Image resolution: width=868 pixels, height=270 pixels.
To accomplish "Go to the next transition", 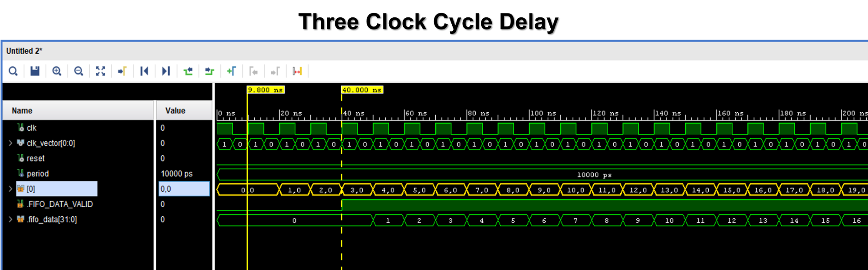I will [x=210, y=71].
